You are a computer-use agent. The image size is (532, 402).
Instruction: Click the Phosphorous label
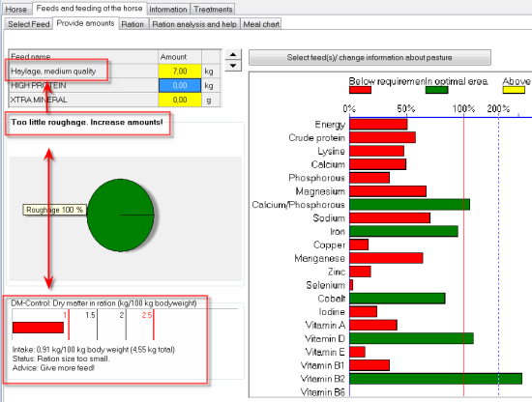tap(316, 178)
